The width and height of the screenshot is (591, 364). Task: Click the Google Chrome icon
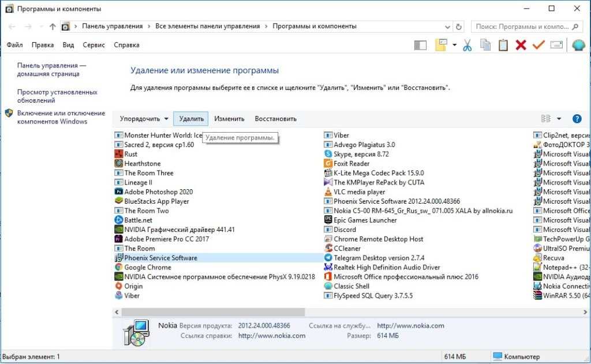pos(119,267)
